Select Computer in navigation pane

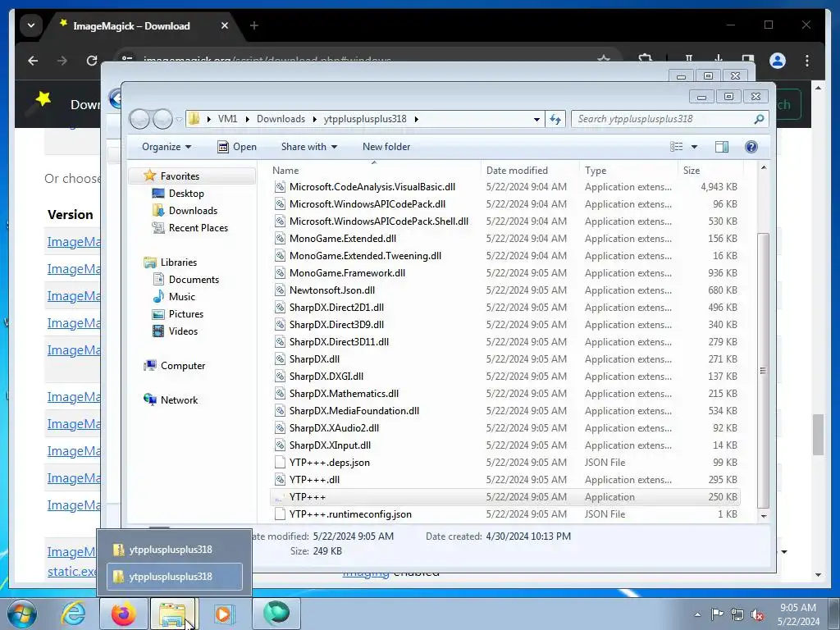183,365
